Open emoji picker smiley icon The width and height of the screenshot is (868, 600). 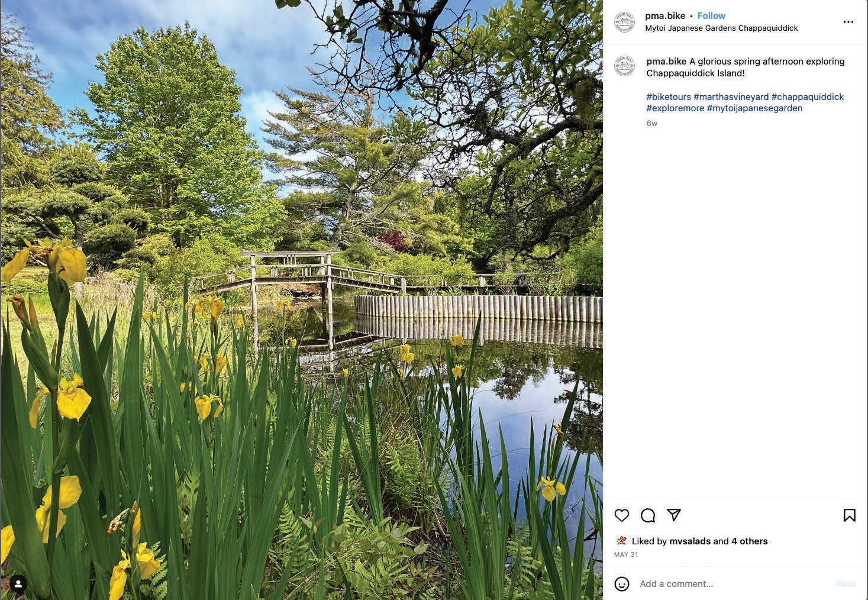[622, 584]
